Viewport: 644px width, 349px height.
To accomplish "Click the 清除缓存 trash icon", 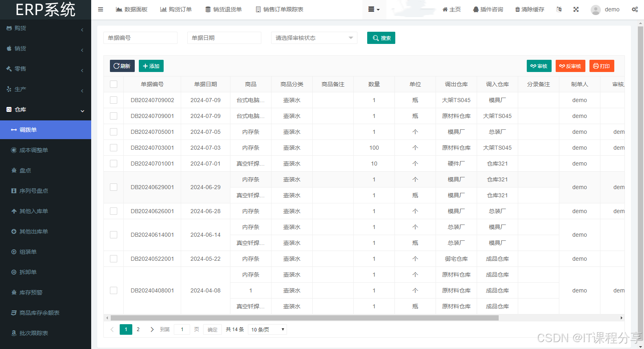I will pos(517,9).
